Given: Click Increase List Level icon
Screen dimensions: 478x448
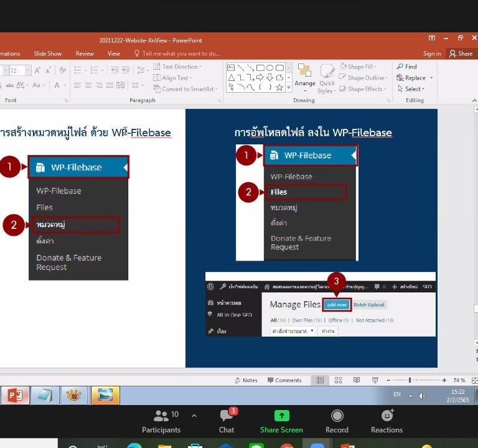Looking at the screenshot, I should point(126,70).
